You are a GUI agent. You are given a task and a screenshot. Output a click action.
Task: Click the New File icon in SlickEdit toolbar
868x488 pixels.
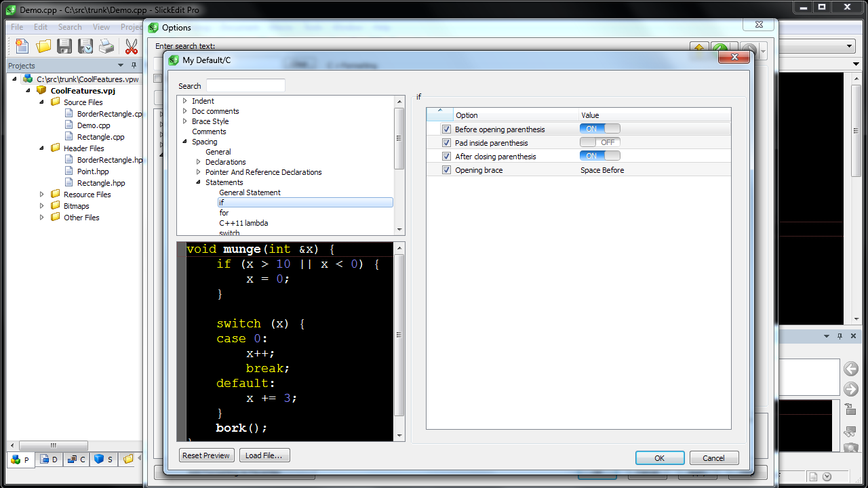point(22,46)
